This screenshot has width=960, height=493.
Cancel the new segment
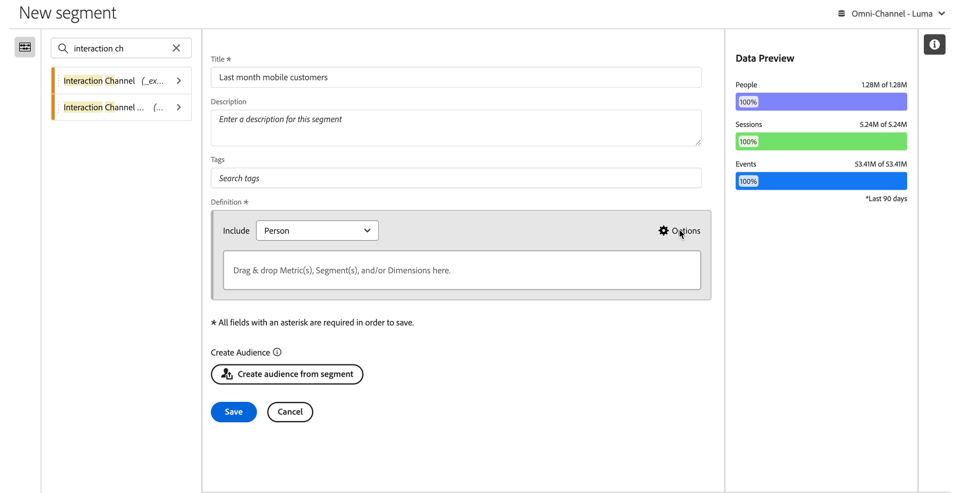point(290,412)
